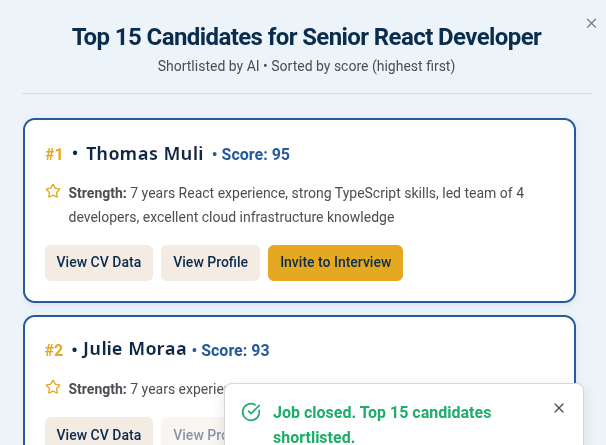Invite Thomas Muli to Interview
The height and width of the screenshot is (445, 606).
335,263
